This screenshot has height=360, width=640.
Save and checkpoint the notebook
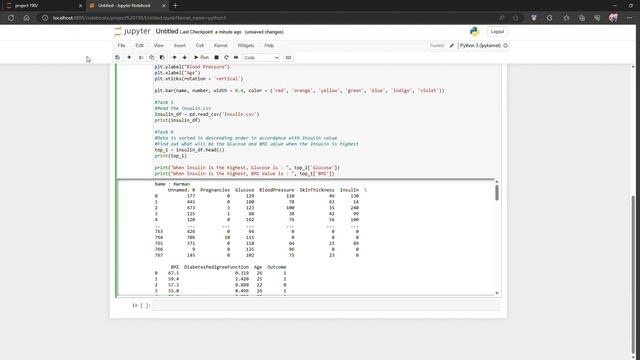click(118, 58)
